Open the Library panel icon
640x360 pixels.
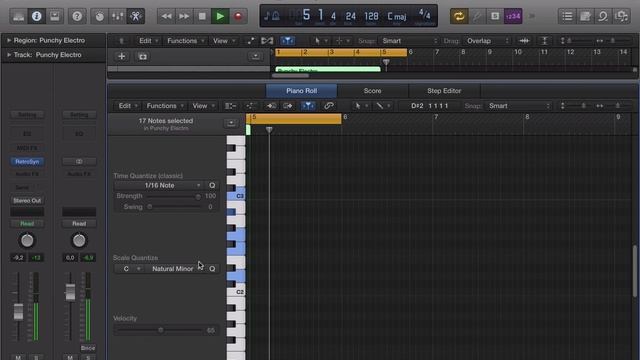coord(18,16)
